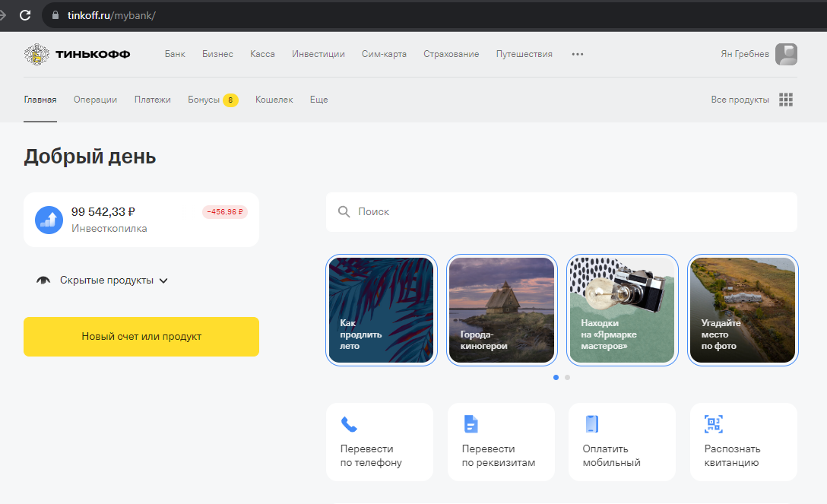This screenshot has width=827, height=504.
Task: Click the padlock site info icon
Action: click(55, 15)
